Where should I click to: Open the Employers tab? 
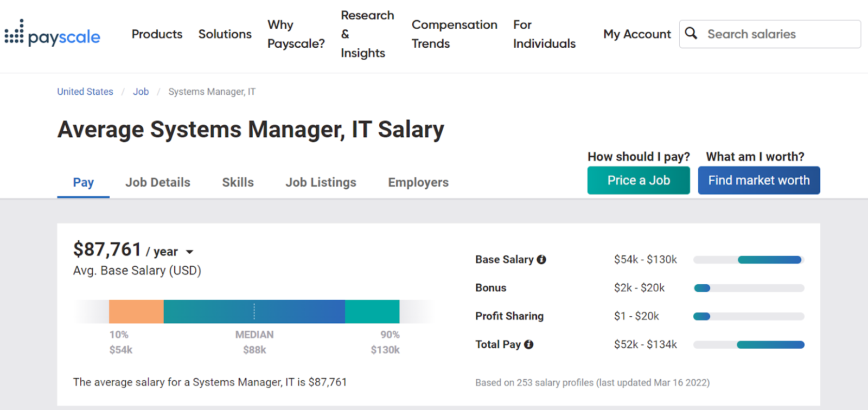[x=418, y=183]
